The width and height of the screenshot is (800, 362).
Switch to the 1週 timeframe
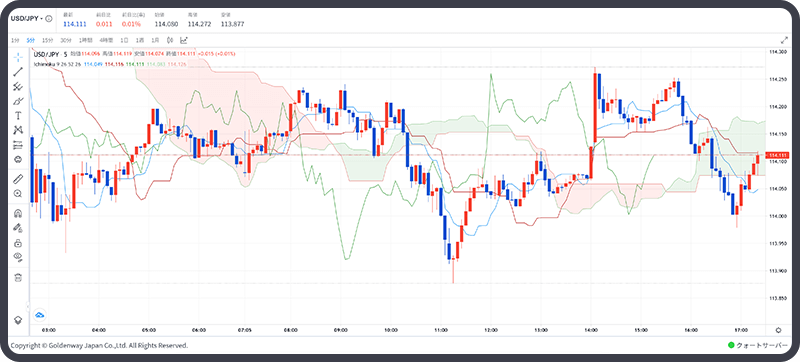(x=140, y=40)
